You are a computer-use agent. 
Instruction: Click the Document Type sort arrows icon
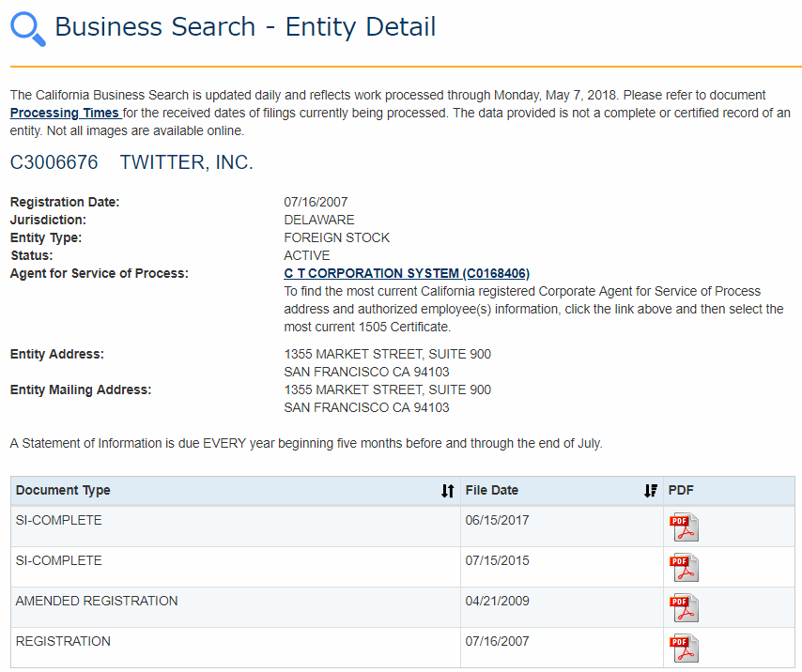pyautogui.click(x=448, y=491)
